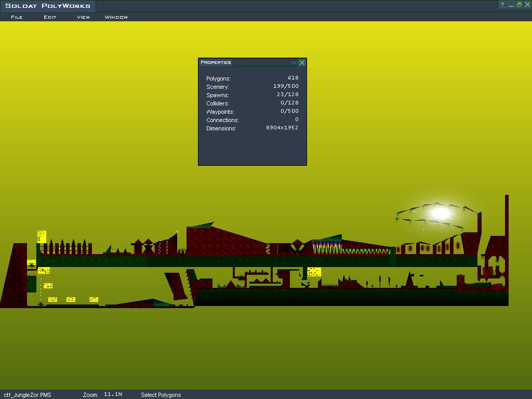Close the Soldat PolyWorks application
532x399 pixels.
(x=526, y=5)
